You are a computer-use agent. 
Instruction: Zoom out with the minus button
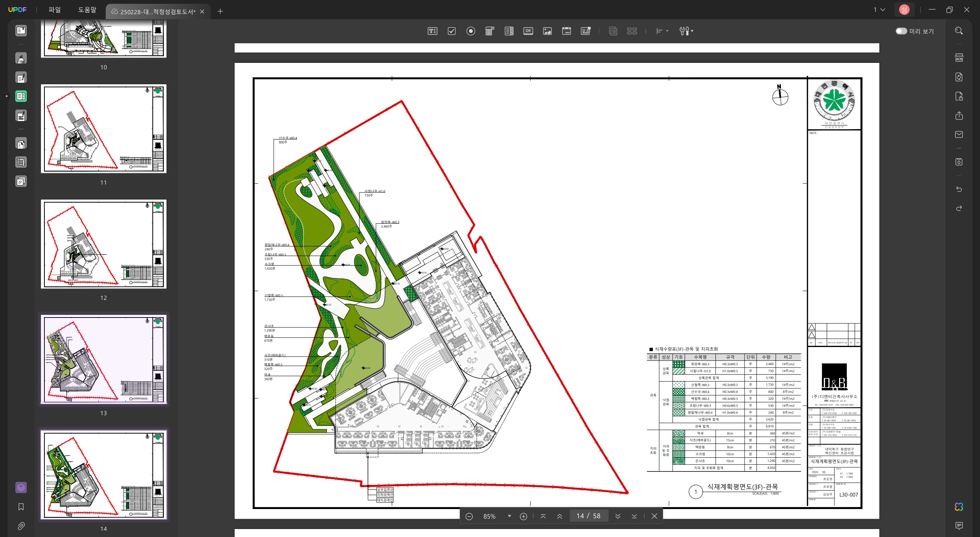pos(469,516)
